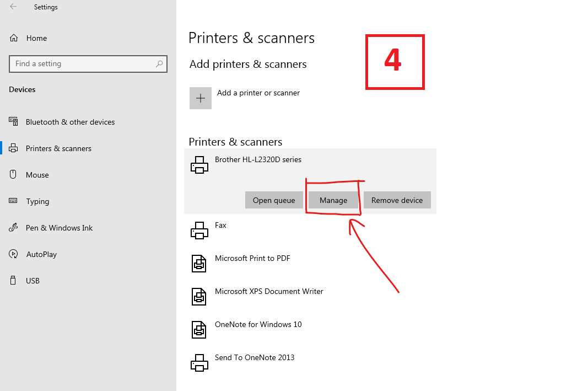This screenshot has height=391, width=588.
Task: Click the USB drive icon
Action: coord(13,280)
